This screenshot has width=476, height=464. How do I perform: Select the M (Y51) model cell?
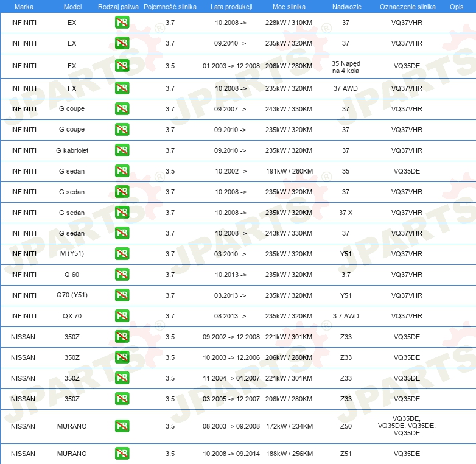72,253
